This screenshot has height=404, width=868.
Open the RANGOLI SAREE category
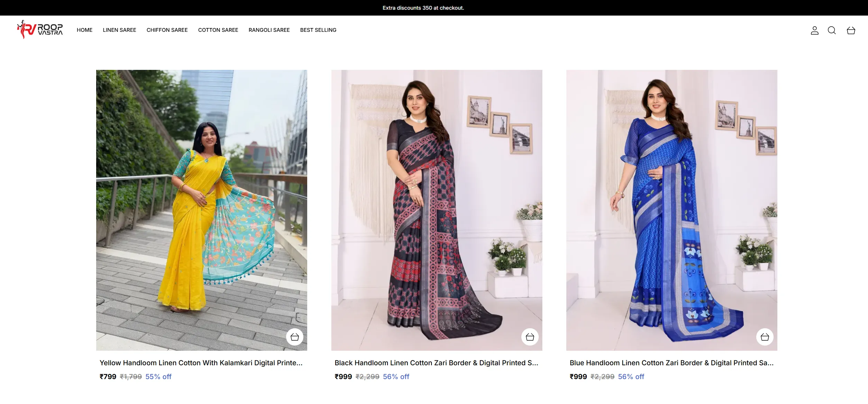(269, 30)
